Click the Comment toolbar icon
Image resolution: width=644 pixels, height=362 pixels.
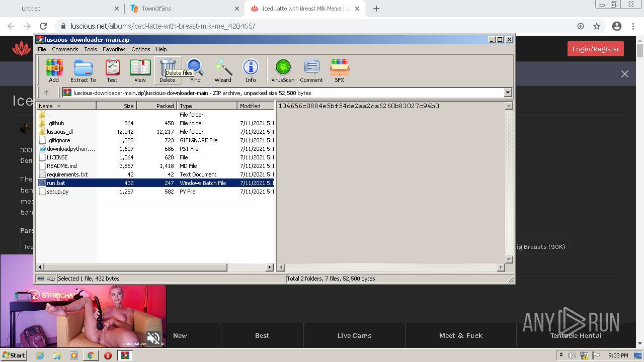(311, 70)
